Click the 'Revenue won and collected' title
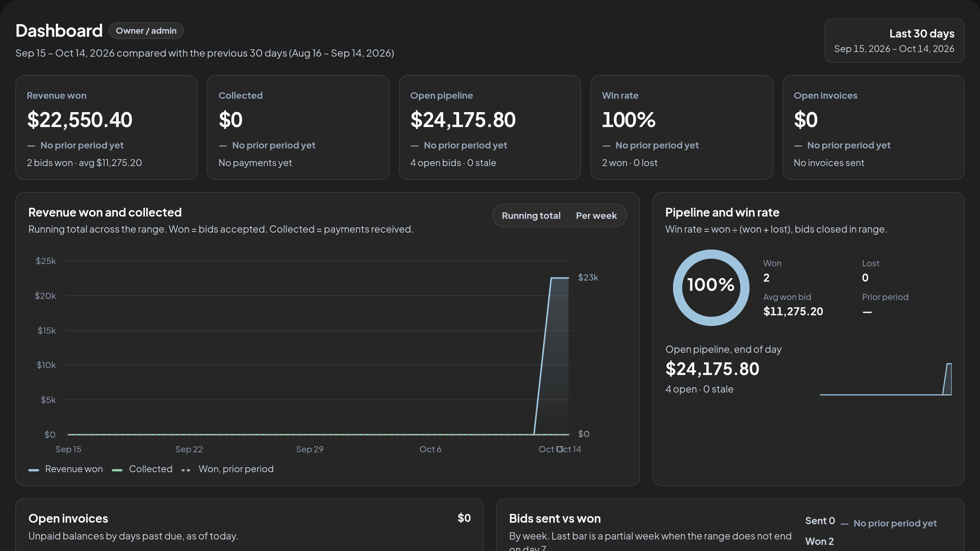 [105, 212]
